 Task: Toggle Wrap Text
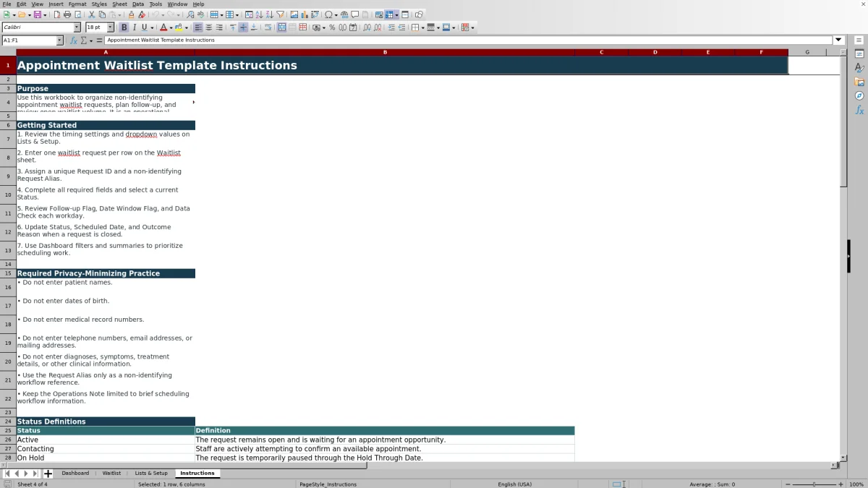click(268, 27)
